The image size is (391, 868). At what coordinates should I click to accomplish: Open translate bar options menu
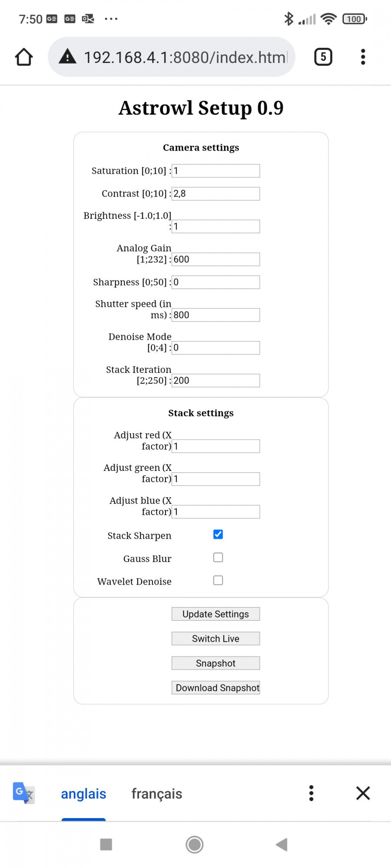click(311, 793)
